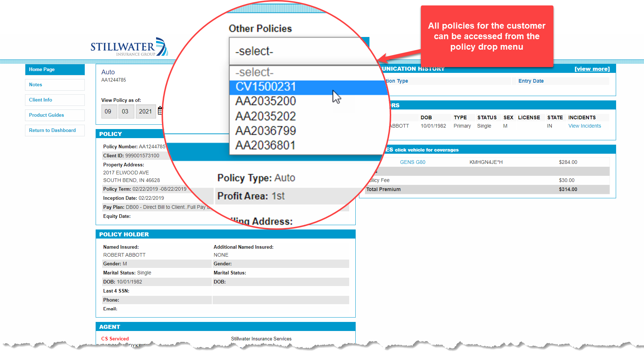This screenshot has height=356, width=644.
Task: Click the STATE column header
Action: pos(555,117)
